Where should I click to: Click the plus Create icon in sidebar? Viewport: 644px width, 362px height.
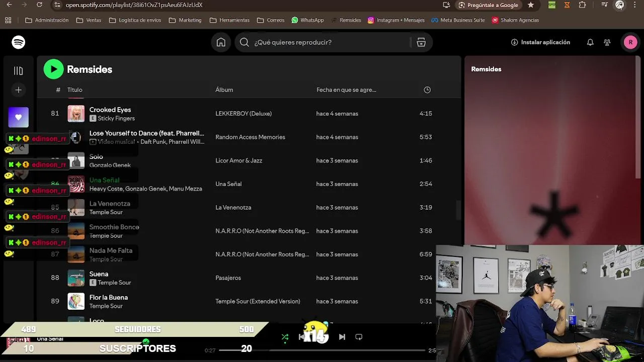[18, 90]
